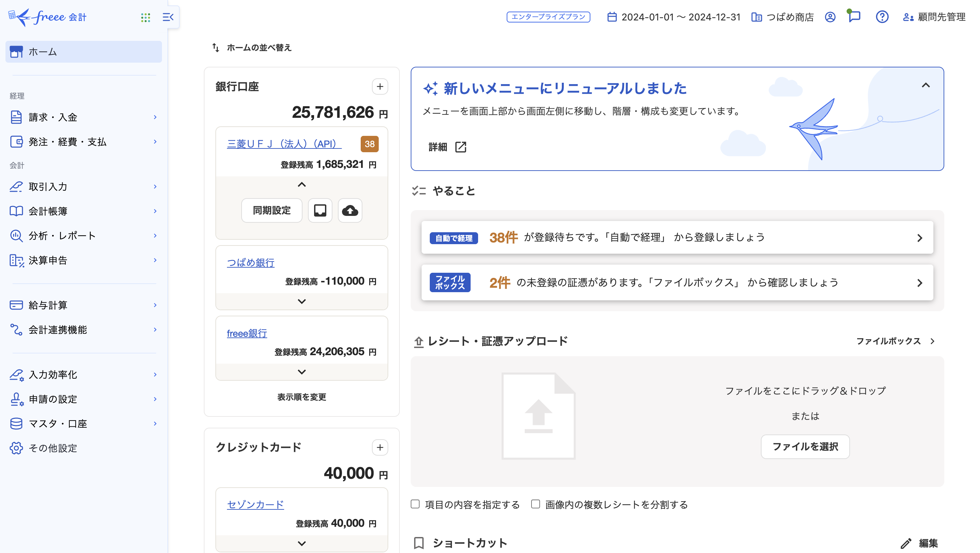Expand the freee銀行 account details

click(302, 372)
